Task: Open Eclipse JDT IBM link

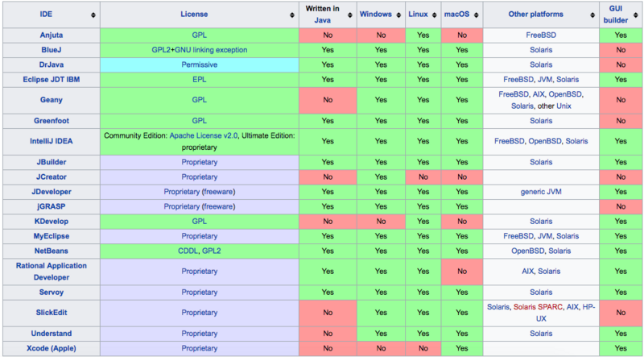Action: pyautogui.click(x=52, y=80)
